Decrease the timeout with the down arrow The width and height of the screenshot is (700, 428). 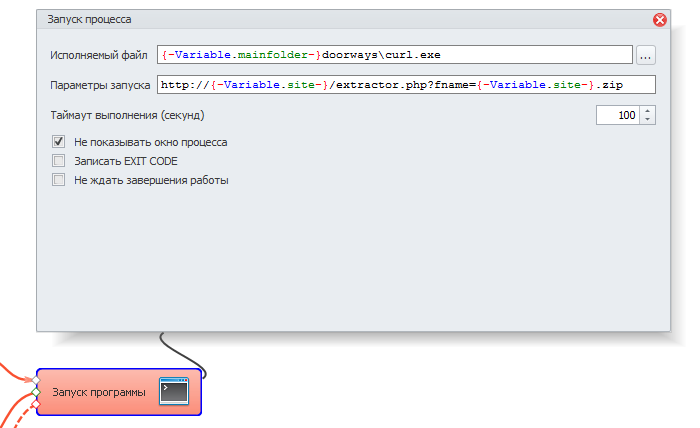pos(647,120)
